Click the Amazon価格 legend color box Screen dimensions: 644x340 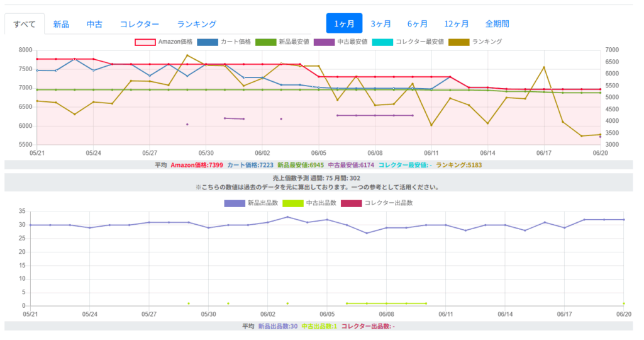[x=145, y=42]
